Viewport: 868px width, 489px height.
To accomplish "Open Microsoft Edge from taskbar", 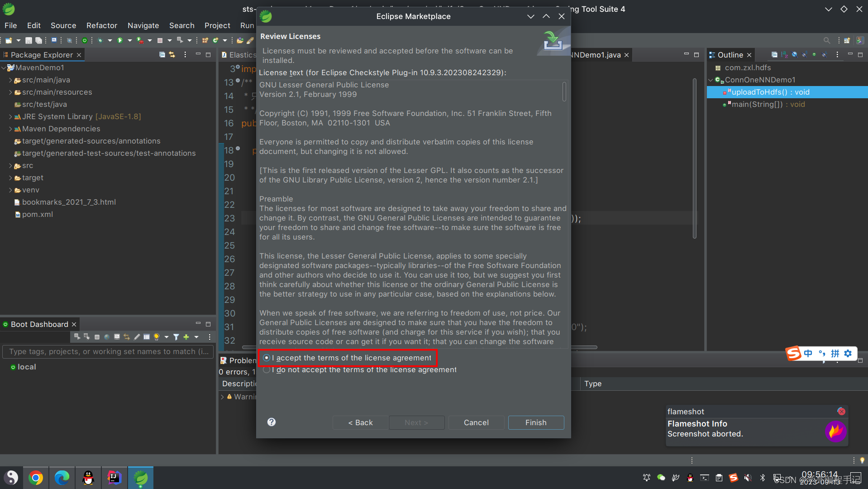I will [62, 478].
